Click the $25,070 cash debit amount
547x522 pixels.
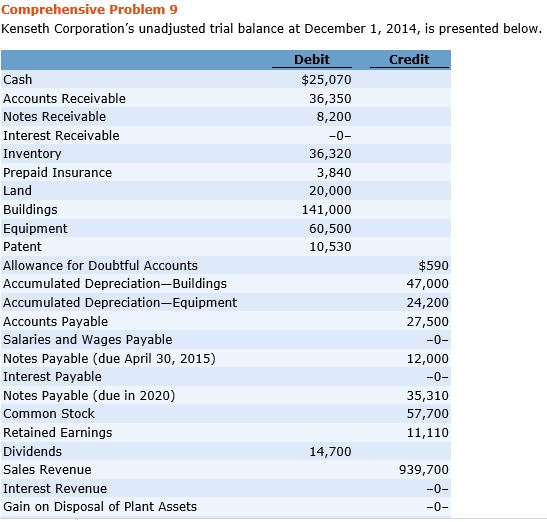[326, 80]
